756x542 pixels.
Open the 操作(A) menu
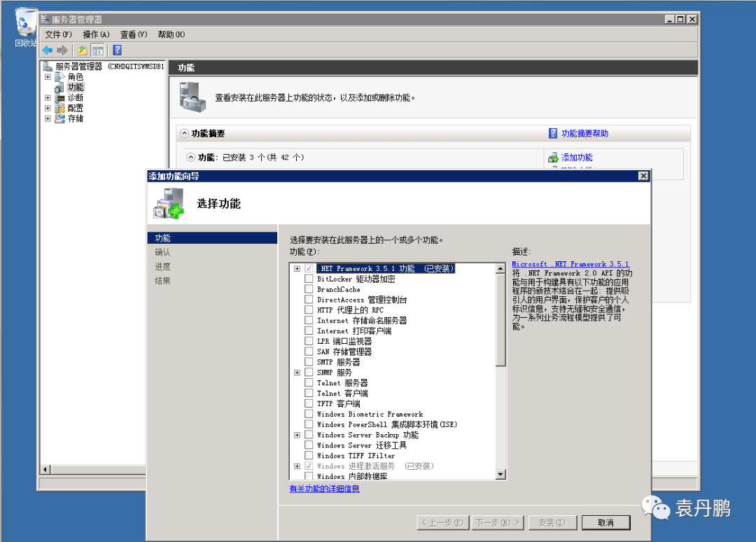(x=96, y=34)
